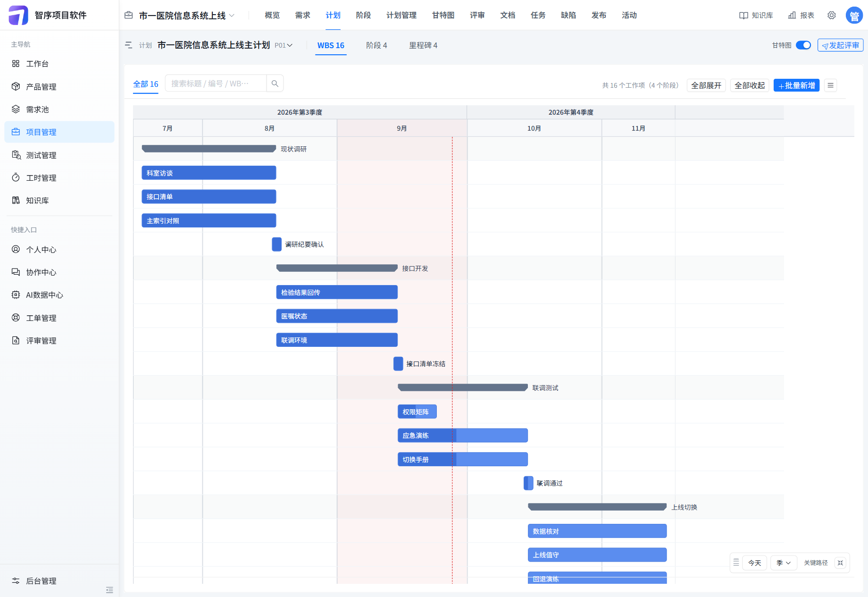The height and width of the screenshot is (597, 868).
Task: Toggle the 甘特图 switch
Action: click(x=803, y=45)
